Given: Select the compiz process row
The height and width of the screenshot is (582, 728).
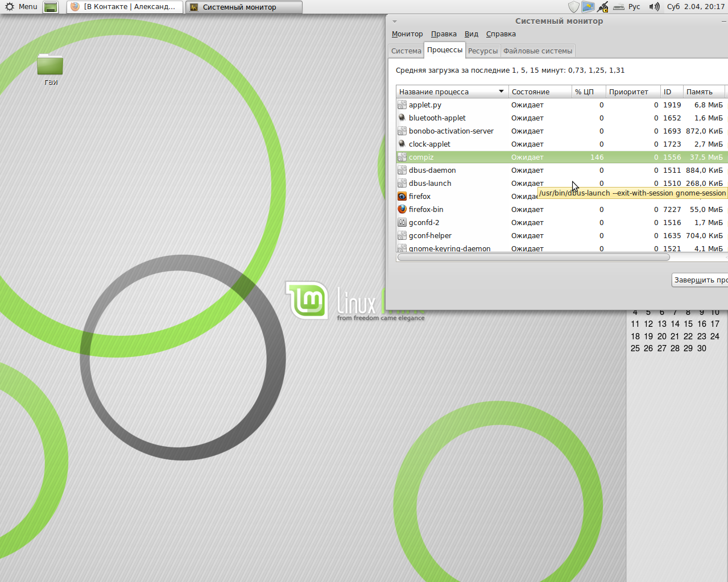Looking at the screenshot, I should pyautogui.click(x=455, y=157).
